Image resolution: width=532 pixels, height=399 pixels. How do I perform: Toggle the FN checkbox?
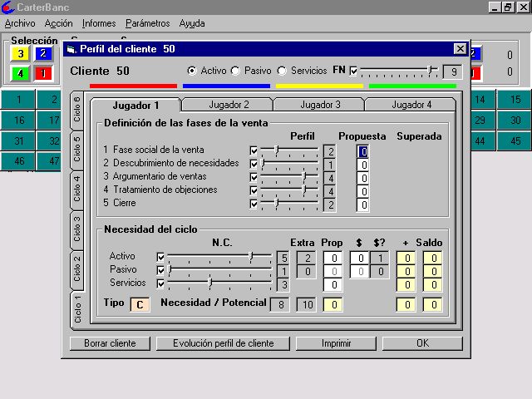(354, 71)
